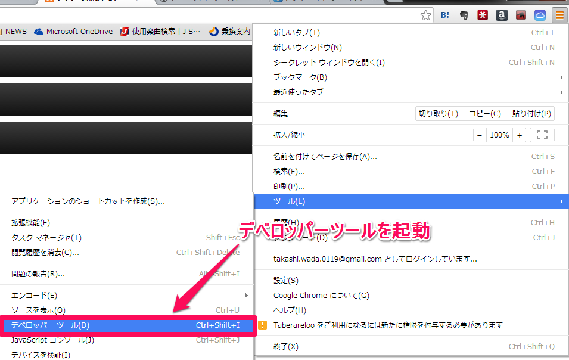Open タスク マネージャ(T) task manager item
This screenshot has height=360, width=569.
click(x=126, y=237)
